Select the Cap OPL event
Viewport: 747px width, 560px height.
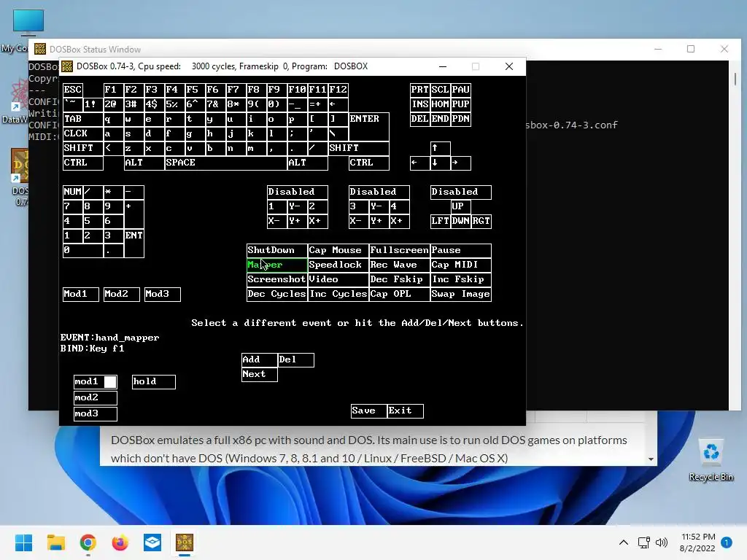400,295
